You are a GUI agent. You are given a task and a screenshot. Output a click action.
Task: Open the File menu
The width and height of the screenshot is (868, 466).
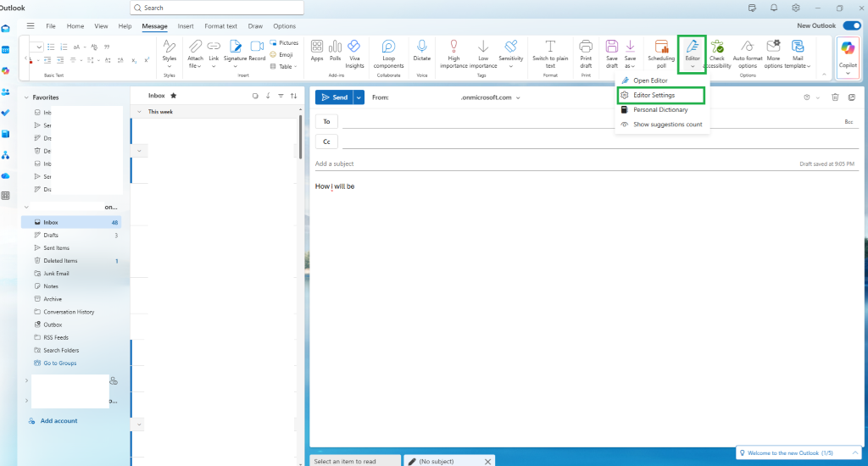(50, 26)
